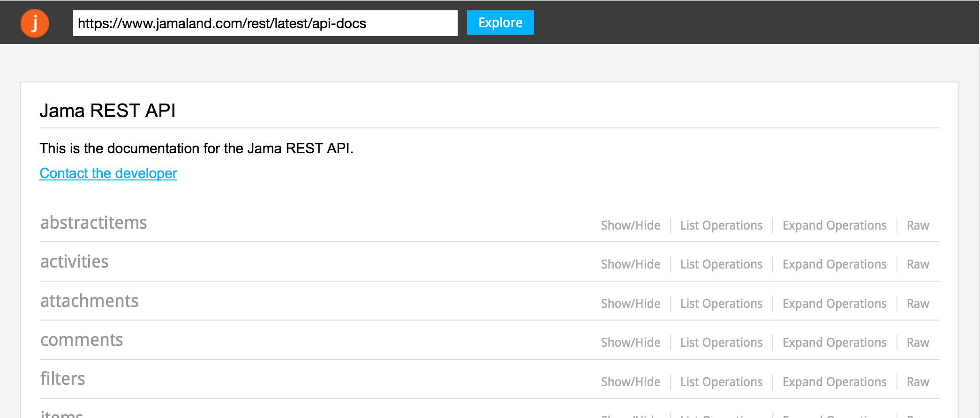Toggle Show/Hide for comments
This screenshot has width=980, height=418.
tap(631, 343)
